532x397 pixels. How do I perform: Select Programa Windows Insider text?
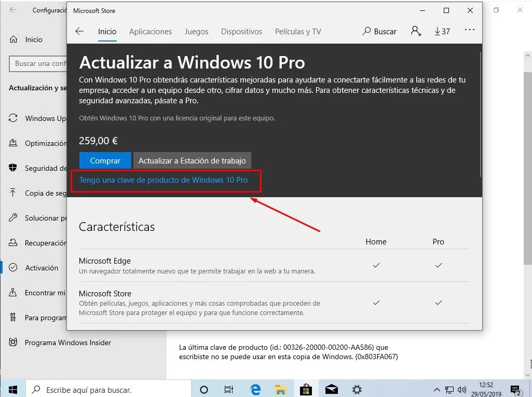pos(68,343)
